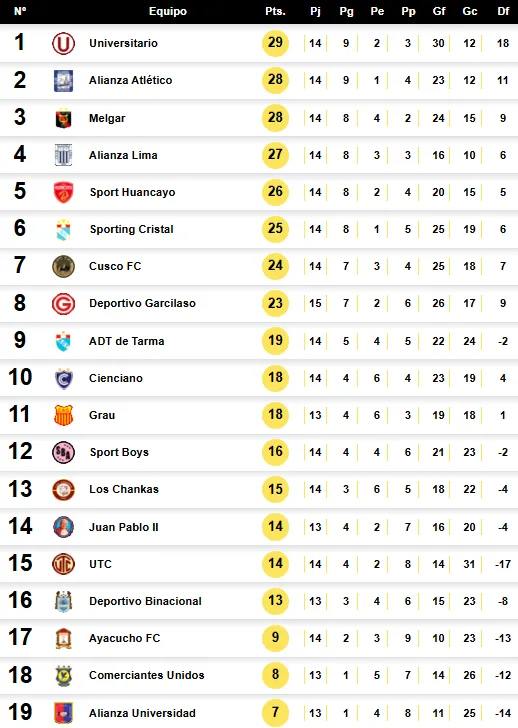The height and width of the screenshot is (728, 518).
Task: Select the Grau striped crest icon
Action: [x=63, y=415]
